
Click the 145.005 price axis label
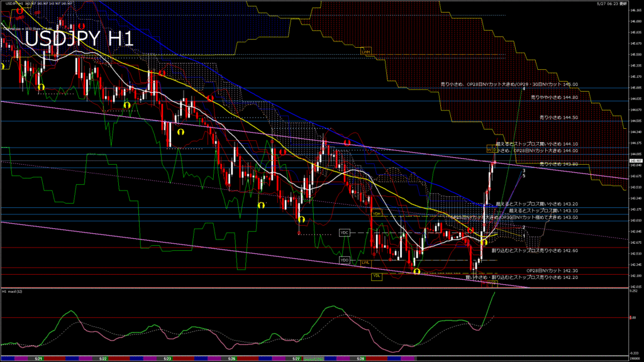(x=636, y=88)
